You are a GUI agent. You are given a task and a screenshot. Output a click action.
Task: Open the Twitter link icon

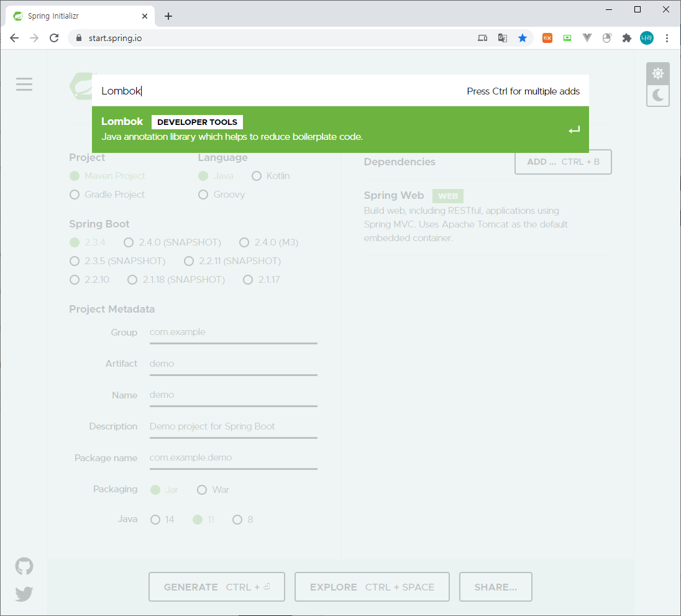(x=24, y=594)
